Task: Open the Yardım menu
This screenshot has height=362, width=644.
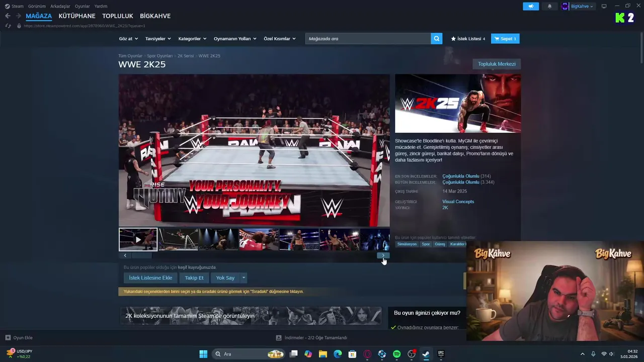Action: pos(101,6)
